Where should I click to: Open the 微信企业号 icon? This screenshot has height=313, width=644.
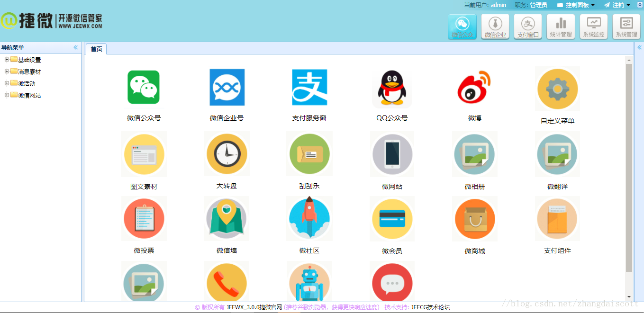click(x=227, y=87)
